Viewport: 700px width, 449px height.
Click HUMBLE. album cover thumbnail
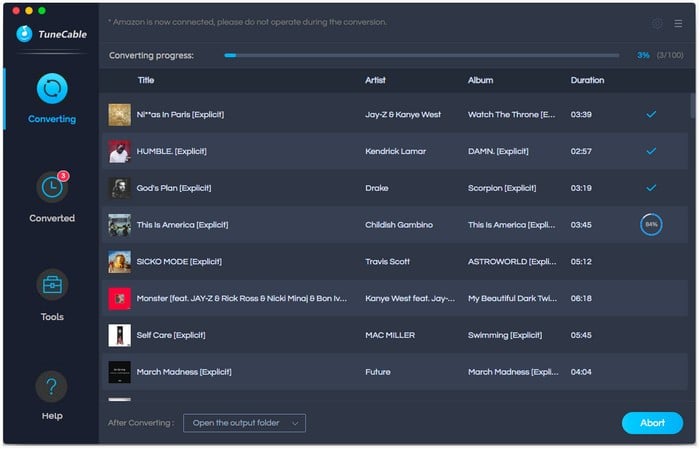(x=120, y=151)
